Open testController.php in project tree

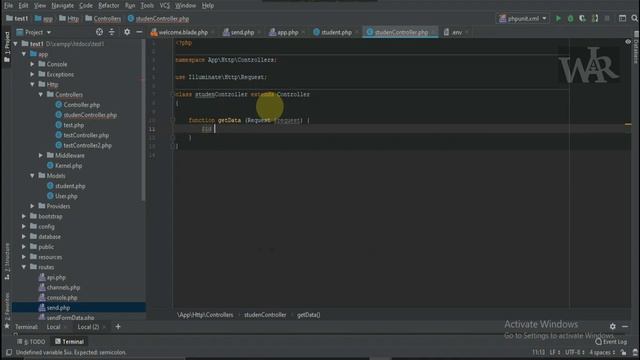[x=86, y=135]
